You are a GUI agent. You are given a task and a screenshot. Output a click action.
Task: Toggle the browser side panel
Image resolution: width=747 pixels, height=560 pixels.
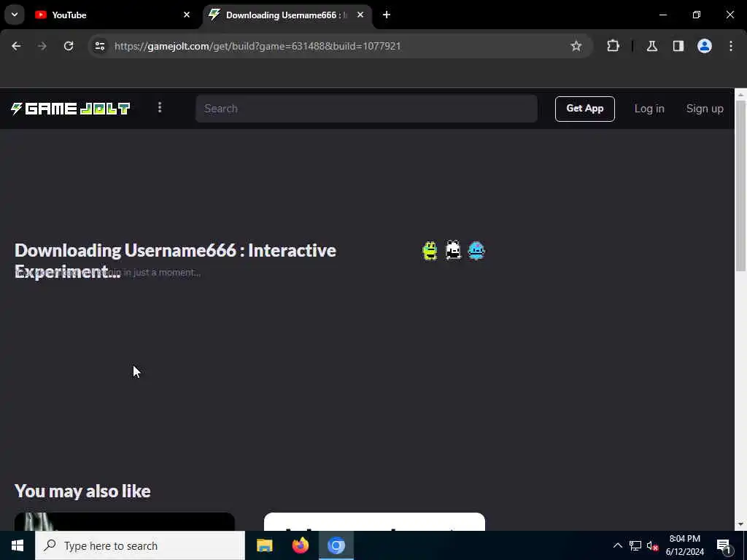pyautogui.click(x=678, y=46)
